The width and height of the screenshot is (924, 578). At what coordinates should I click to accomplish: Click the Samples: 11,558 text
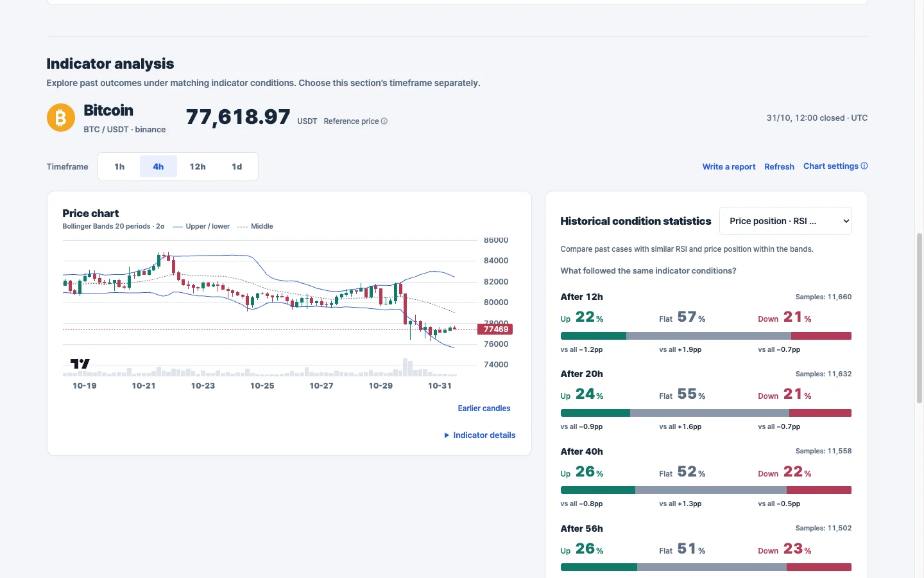pos(823,451)
